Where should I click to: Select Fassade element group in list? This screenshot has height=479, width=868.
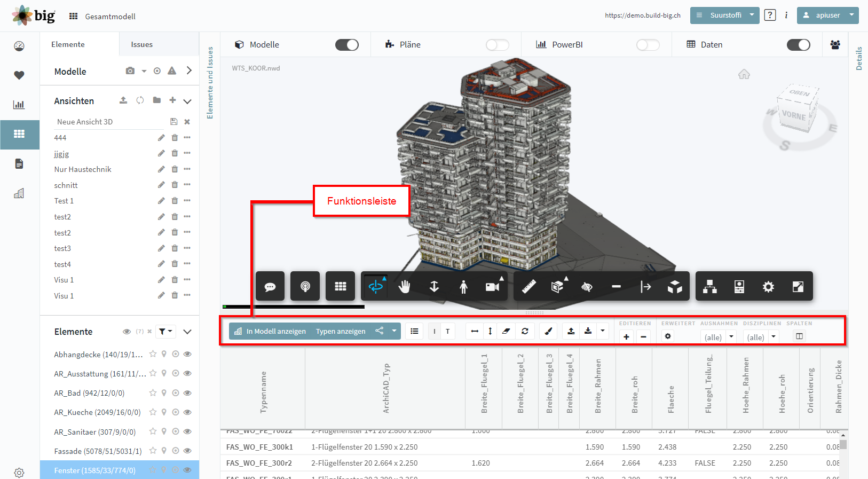coord(98,451)
